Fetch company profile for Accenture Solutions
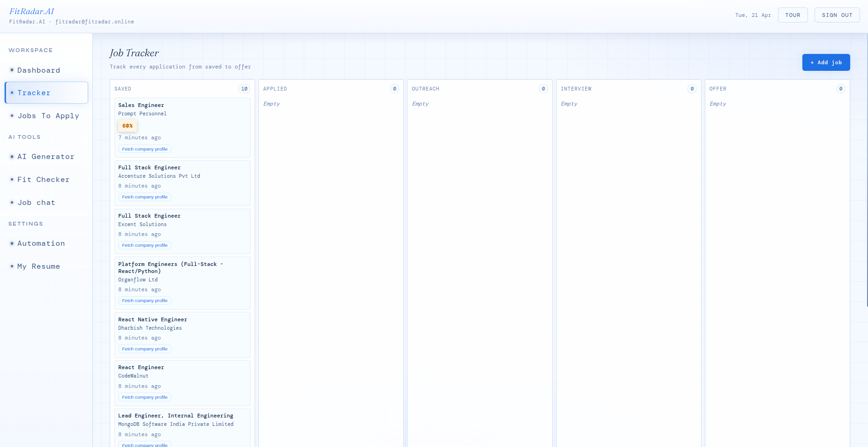The width and height of the screenshot is (868, 447). coord(145,197)
